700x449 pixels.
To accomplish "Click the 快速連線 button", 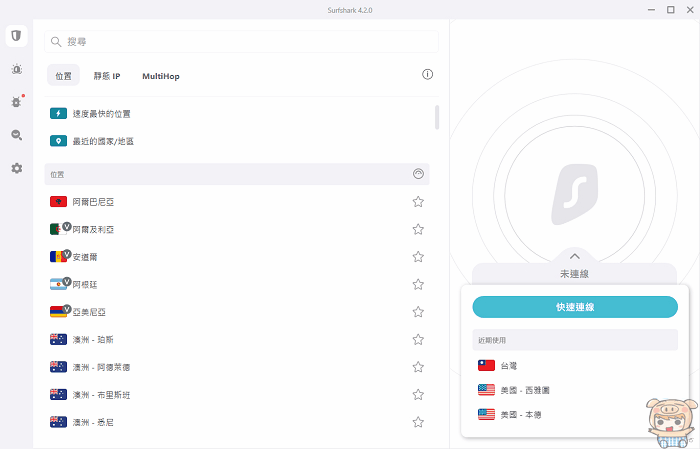I will point(575,307).
